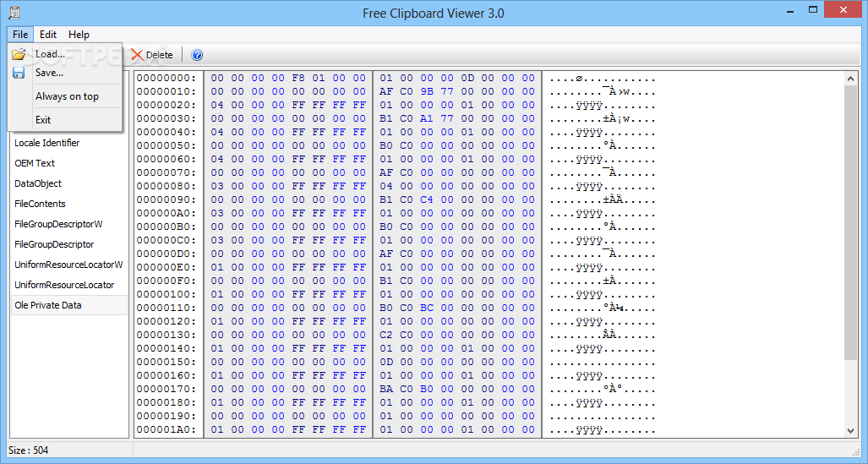Click hex byte F8 in first row
The width and height of the screenshot is (868, 464).
298,78
